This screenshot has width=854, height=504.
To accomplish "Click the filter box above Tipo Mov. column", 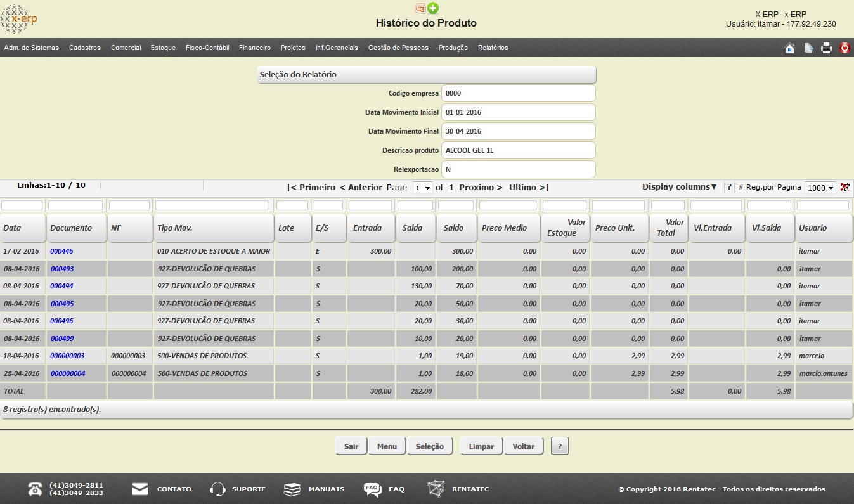I will [212, 205].
